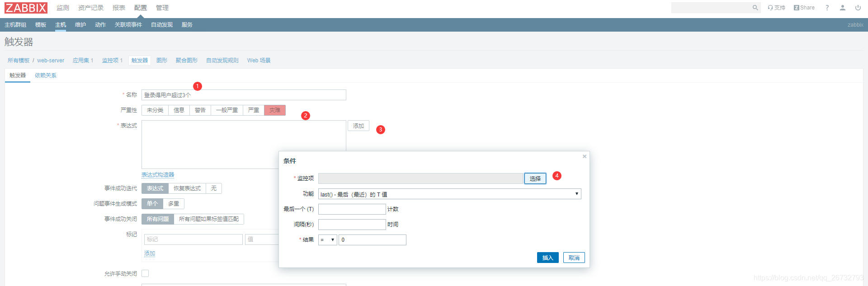The image size is (868, 286).
Task: Open the 图形 link
Action: click(x=162, y=61)
